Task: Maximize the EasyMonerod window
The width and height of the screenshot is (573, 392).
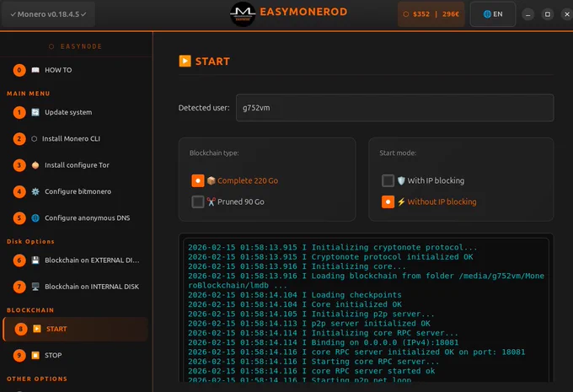Action: pos(548,14)
